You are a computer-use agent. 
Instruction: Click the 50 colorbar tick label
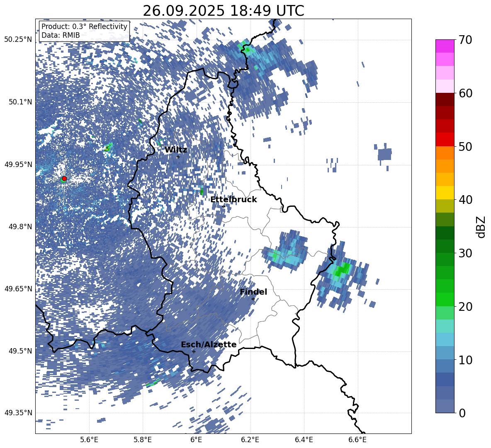tap(465, 146)
